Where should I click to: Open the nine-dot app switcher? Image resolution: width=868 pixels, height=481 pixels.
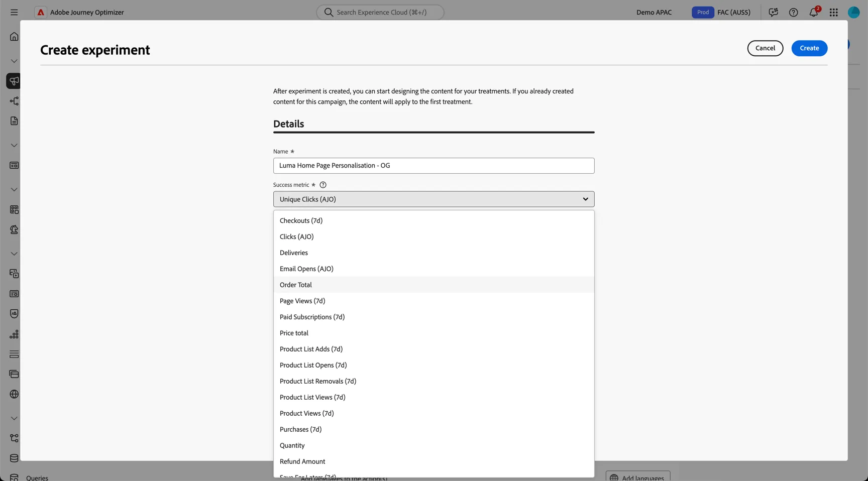(x=834, y=12)
